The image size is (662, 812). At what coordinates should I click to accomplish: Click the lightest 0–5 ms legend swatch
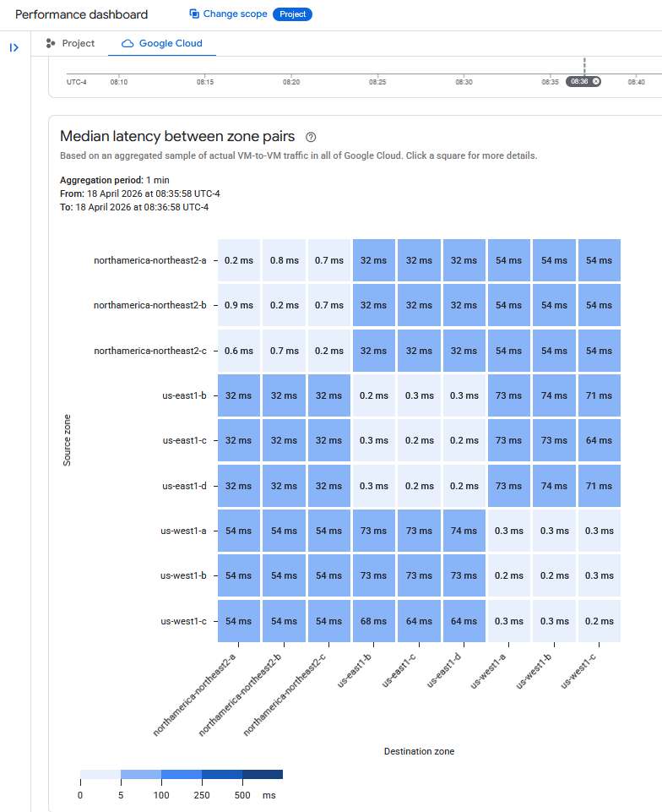[x=100, y=774]
